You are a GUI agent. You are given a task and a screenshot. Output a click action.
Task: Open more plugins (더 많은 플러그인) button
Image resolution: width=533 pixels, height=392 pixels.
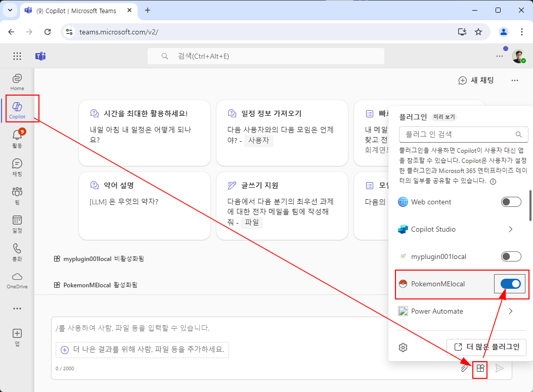click(x=486, y=347)
